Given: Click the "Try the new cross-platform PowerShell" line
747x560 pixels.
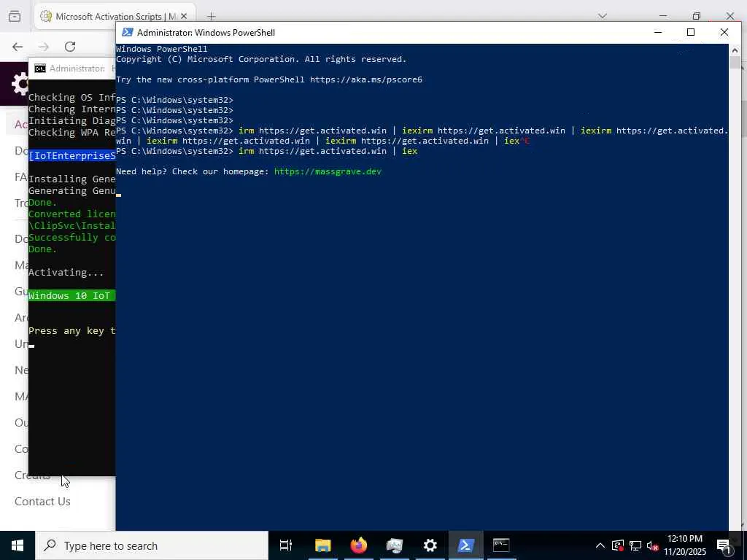Looking at the screenshot, I should pos(269,79).
